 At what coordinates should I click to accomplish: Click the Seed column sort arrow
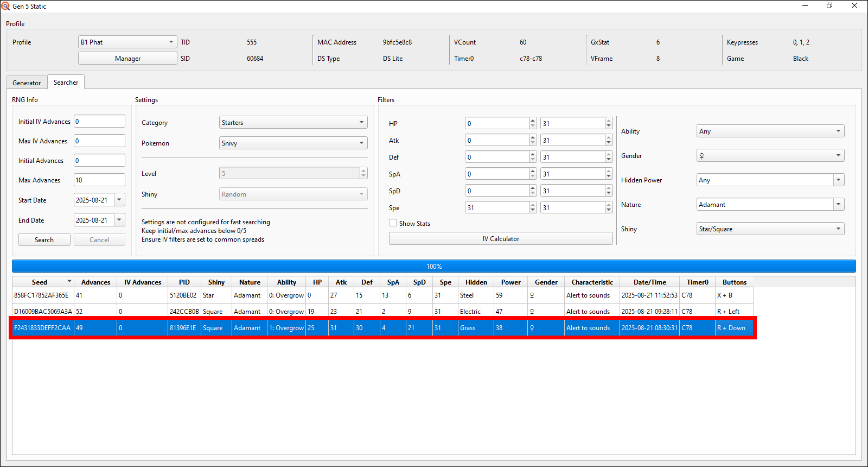tap(69, 281)
